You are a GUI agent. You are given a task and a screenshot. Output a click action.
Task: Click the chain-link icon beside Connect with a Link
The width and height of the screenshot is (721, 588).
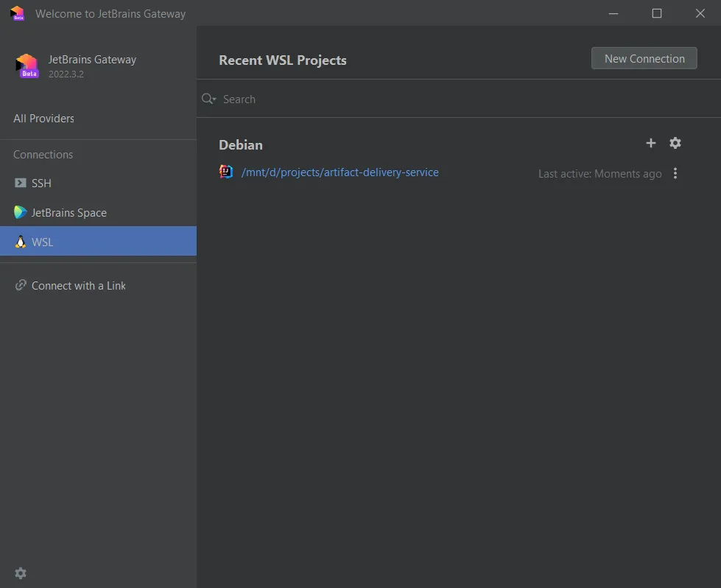pyautogui.click(x=21, y=286)
